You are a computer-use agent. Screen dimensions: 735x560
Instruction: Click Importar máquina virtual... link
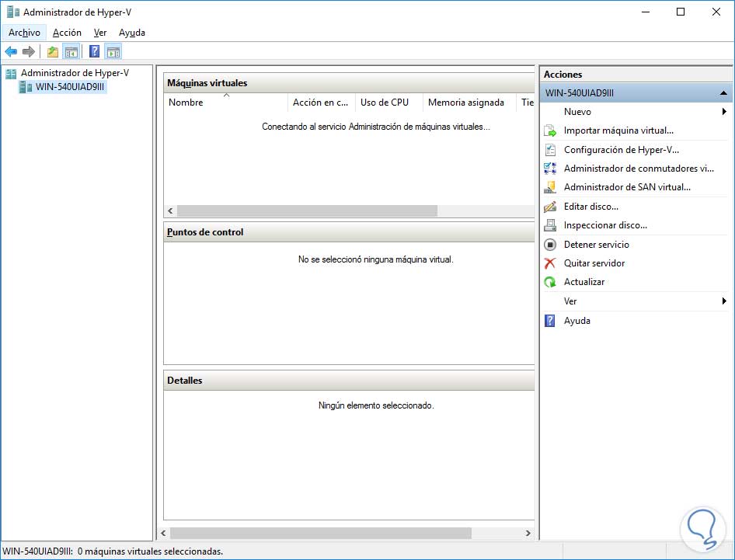[618, 130]
